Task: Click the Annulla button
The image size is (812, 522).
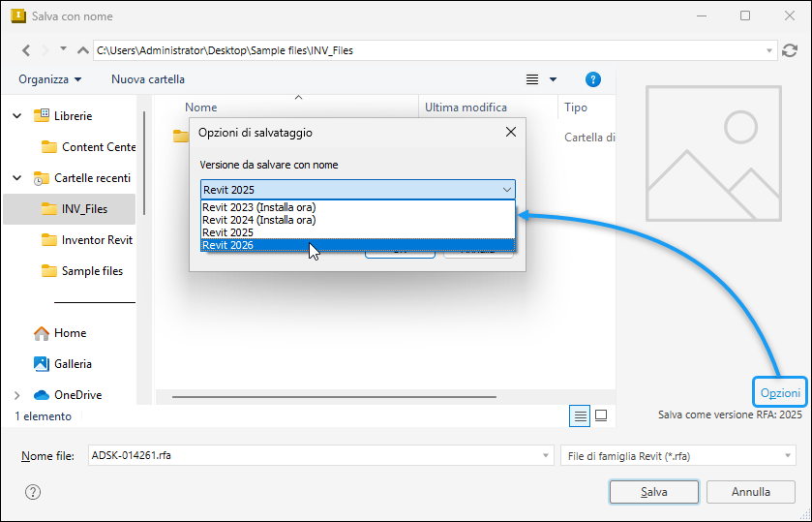Action: 750,492
